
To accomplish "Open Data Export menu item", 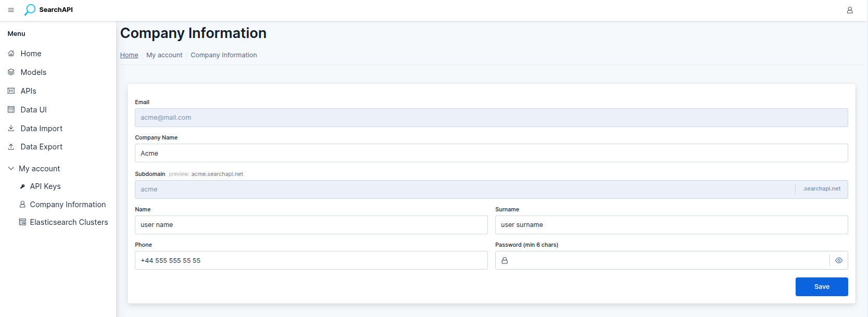I will 41,147.
